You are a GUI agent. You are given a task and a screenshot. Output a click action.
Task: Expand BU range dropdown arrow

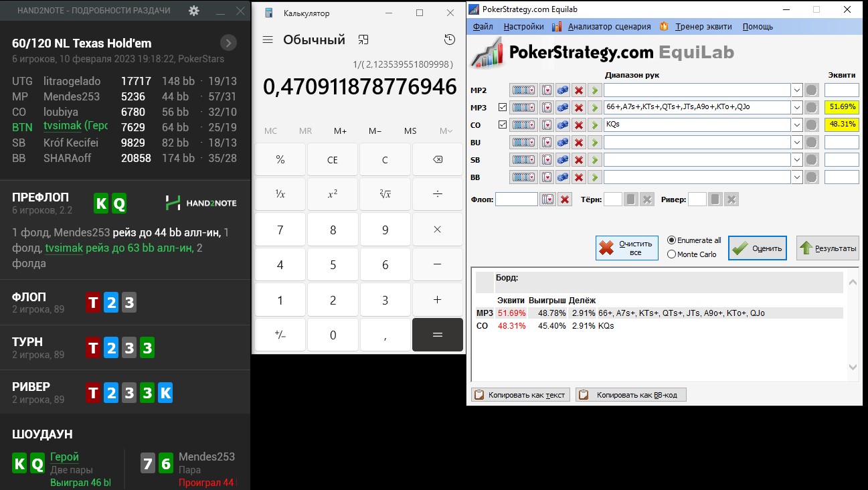tap(796, 143)
